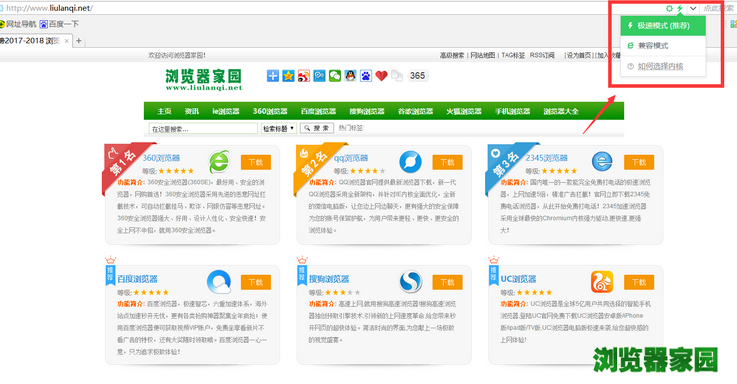Select 极速模式 (推荐) from kernel menu

click(663, 25)
